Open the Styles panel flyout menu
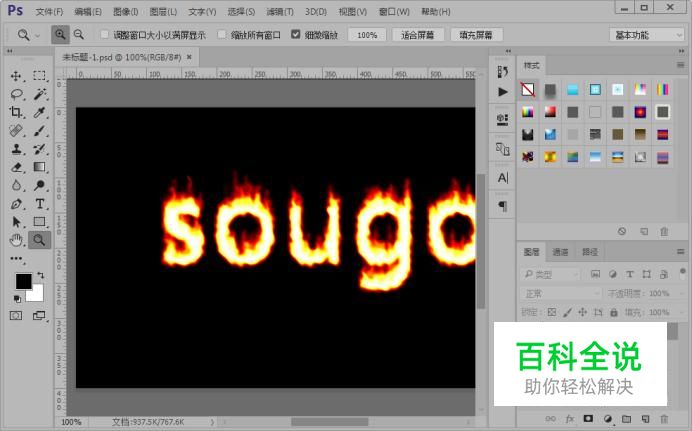Screen dimensions: 692x431 tap(681, 65)
